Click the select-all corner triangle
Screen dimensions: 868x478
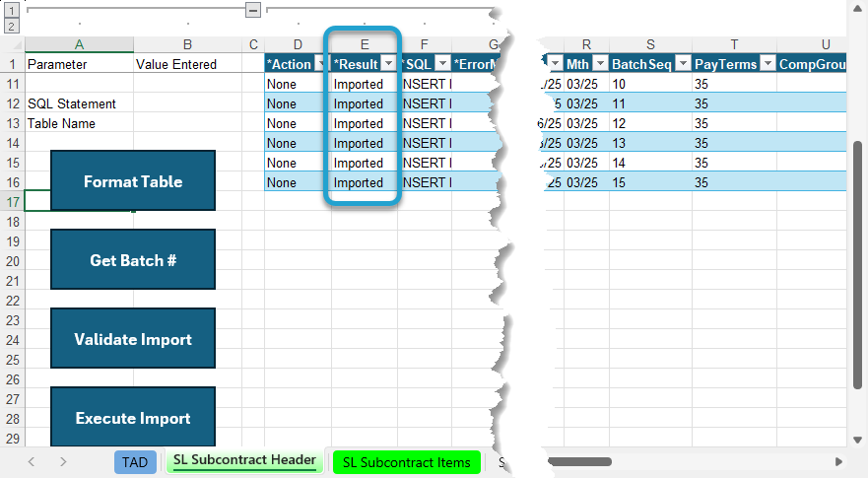click(16, 45)
